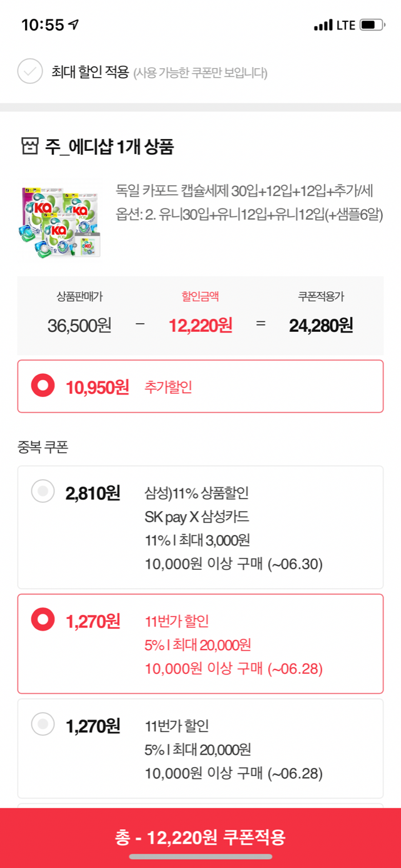Tap the home indicator bar at bottom
The image size is (401, 868).
click(x=200, y=857)
